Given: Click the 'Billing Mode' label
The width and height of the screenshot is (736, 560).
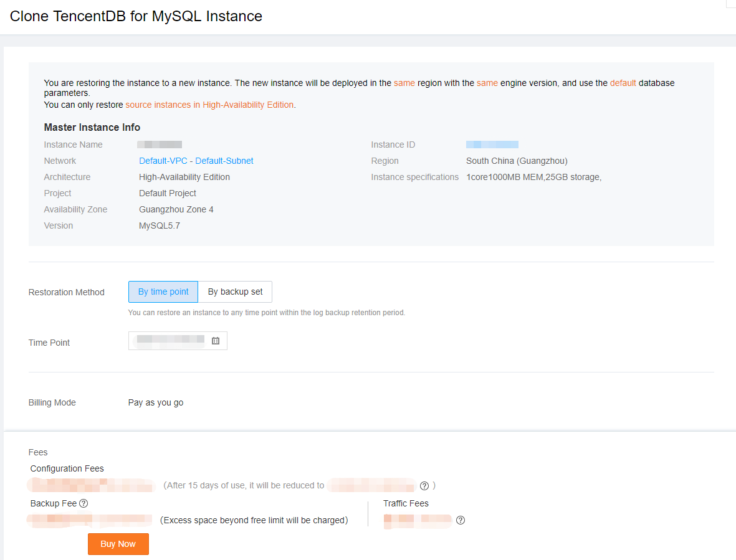Looking at the screenshot, I should (x=52, y=402).
